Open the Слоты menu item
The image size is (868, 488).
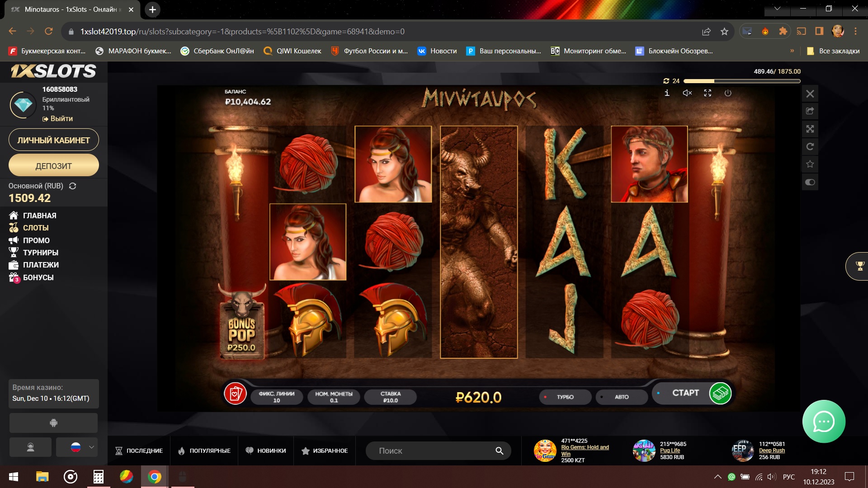pyautogui.click(x=35, y=228)
